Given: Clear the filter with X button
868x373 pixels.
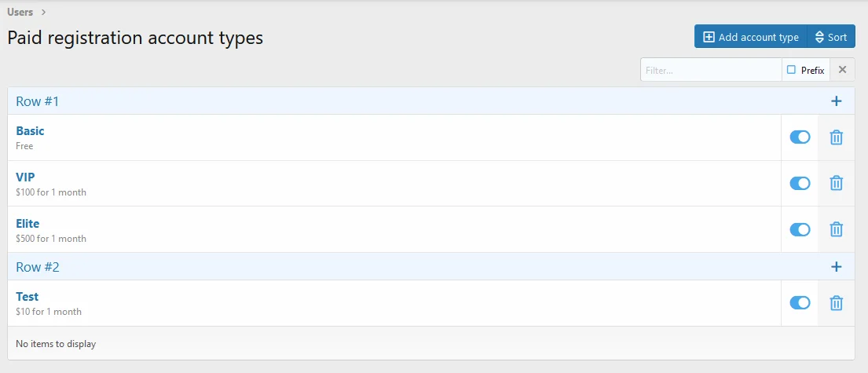Looking at the screenshot, I should pyautogui.click(x=842, y=70).
